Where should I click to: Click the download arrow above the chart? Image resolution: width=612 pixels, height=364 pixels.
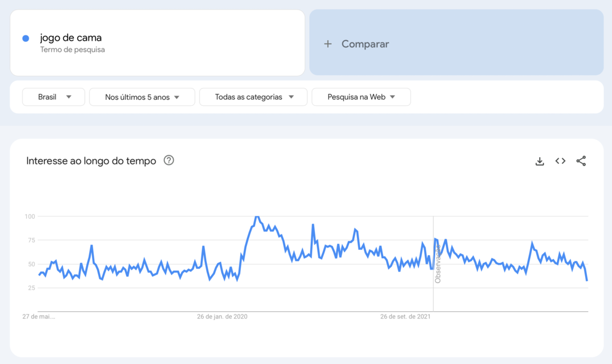tap(540, 161)
